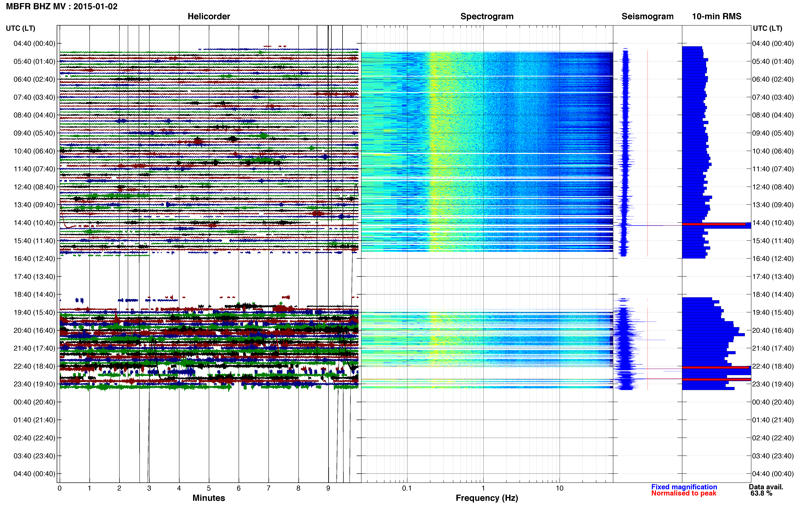Click the Normalised to peak legend text
The width and height of the screenshot is (812, 508).
(x=684, y=493)
